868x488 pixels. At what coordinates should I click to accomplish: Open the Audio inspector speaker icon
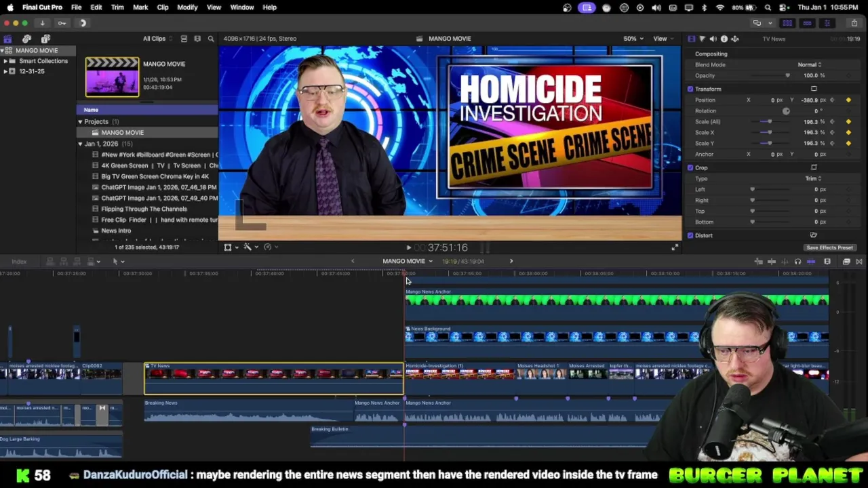(x=713, y=39)
